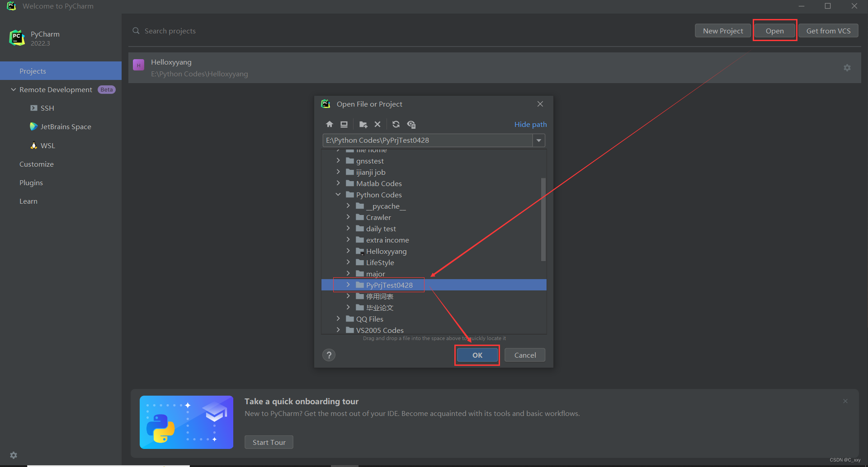Screen dimensions: 868x467
Task: Click the path input field
Action: coord(428,140)
